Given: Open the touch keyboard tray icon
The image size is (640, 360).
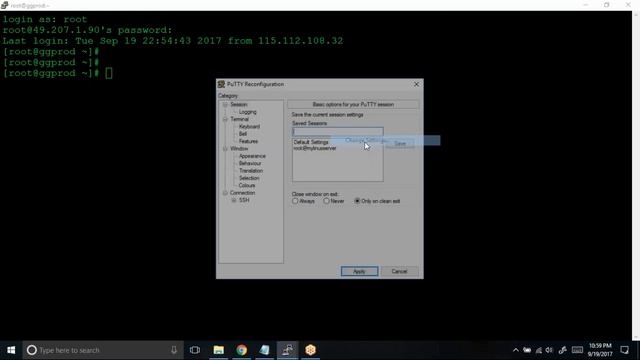Looking at the screenshot, I should click(577, 350).
